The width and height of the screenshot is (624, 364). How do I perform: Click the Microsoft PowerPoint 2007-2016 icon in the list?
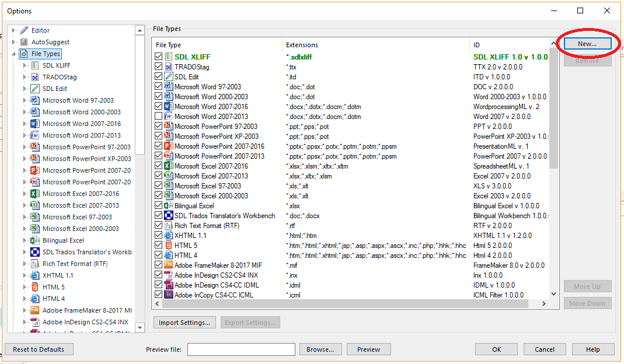168,146
